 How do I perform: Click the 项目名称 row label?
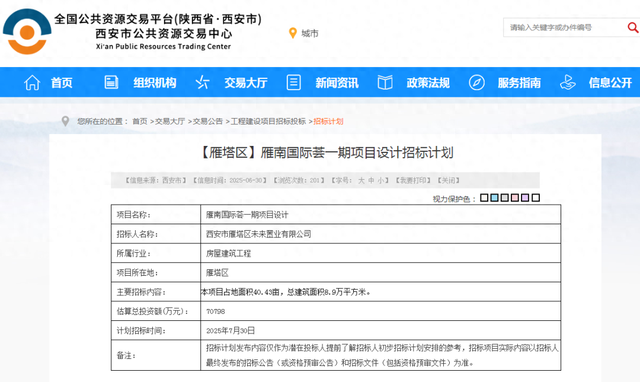[133, 215]
